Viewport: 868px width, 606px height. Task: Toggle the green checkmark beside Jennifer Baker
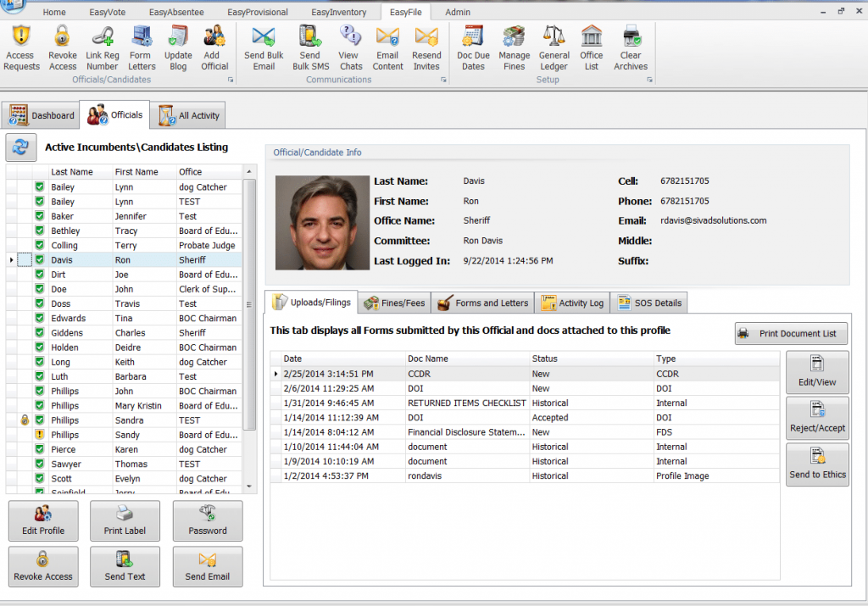(x=38, y=215)
